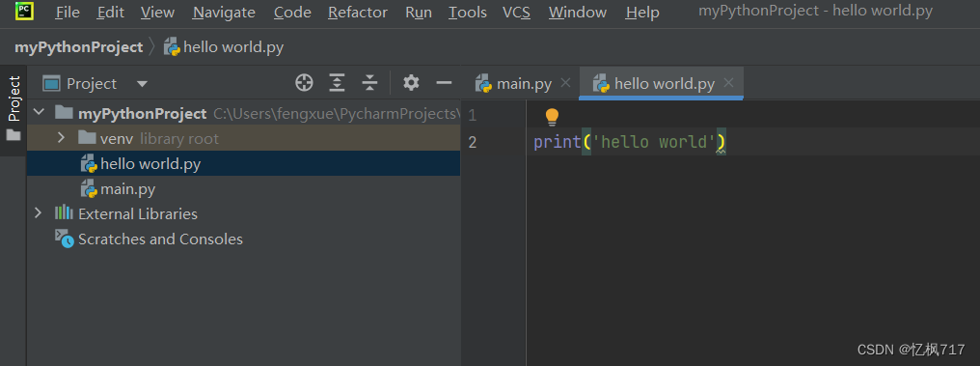
Task: Open the Navigate menu
Action: (224, 13)
